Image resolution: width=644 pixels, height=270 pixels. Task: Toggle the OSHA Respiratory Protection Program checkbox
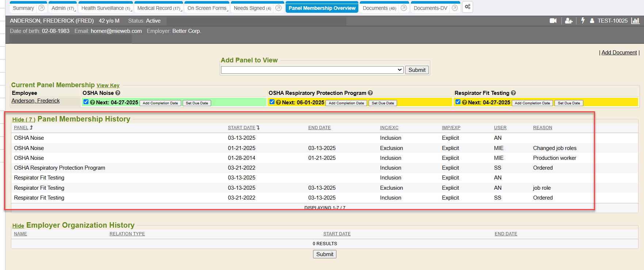pos(272,102)
